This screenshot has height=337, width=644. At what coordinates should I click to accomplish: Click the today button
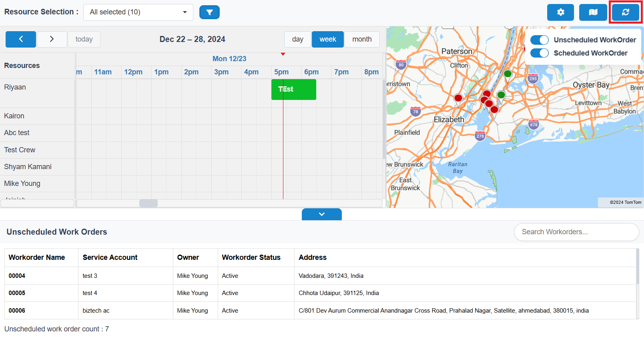[84, 39]
